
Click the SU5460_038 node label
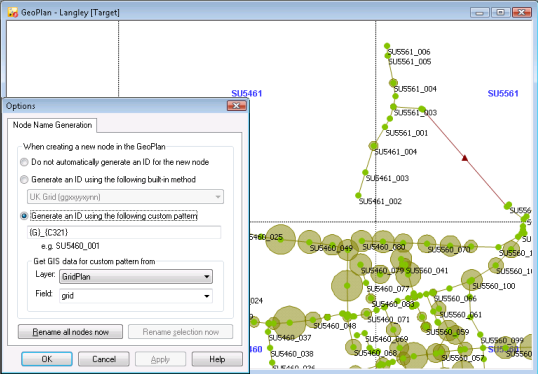click(292, 354)
